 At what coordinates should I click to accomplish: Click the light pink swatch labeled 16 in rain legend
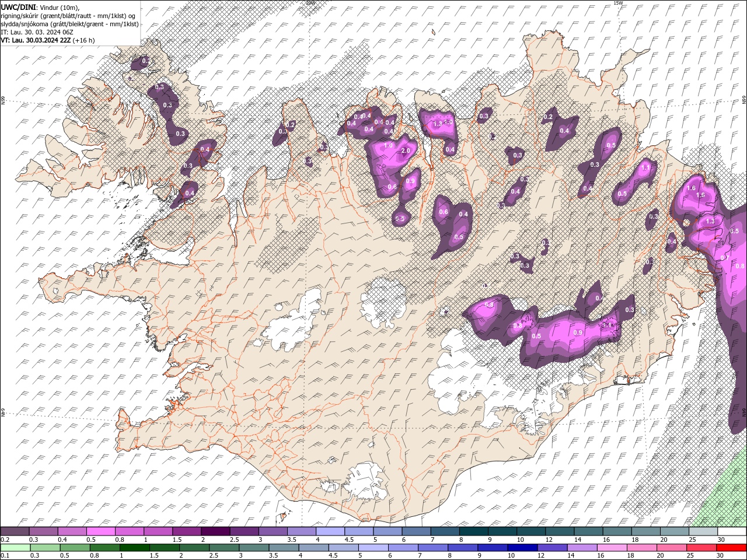coord(611,548)
